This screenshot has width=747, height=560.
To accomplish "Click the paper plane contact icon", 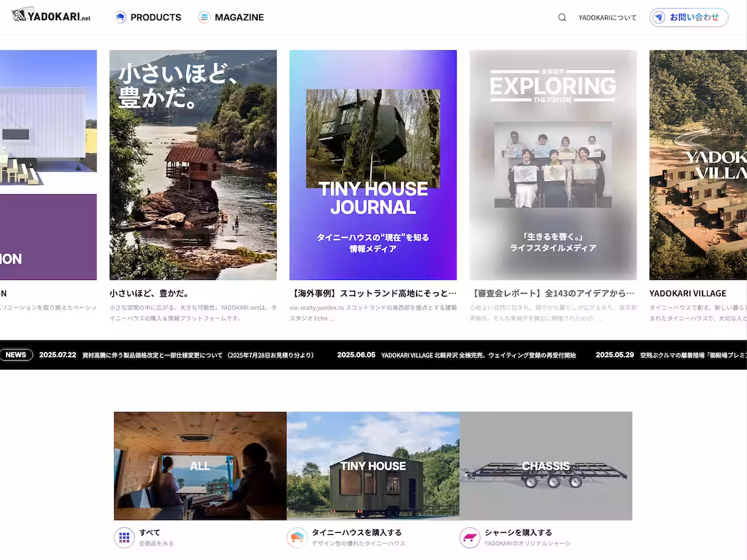I will click(x=659, y=18).
